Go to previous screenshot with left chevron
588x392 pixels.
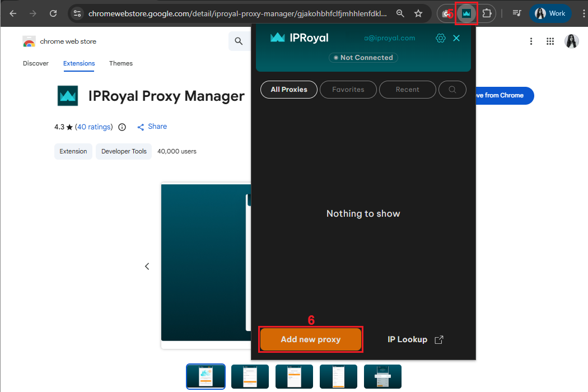coord(147,267)
